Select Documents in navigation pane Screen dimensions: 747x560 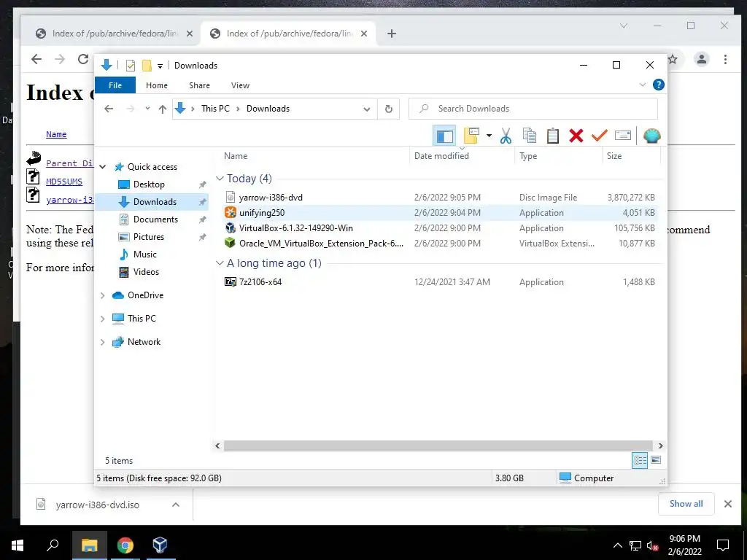point(155,219)
